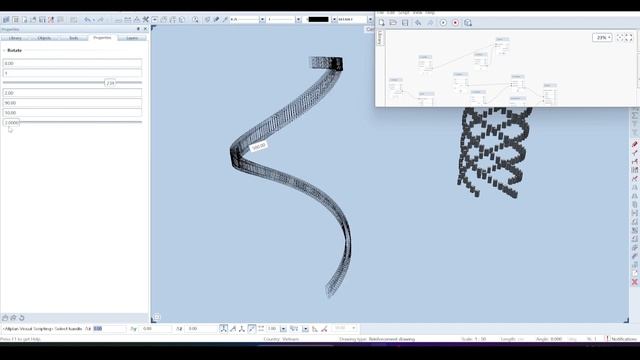Open the small dropdown after the 1.00 field
Screen dimensions: 640x360
tap(283, 329)
